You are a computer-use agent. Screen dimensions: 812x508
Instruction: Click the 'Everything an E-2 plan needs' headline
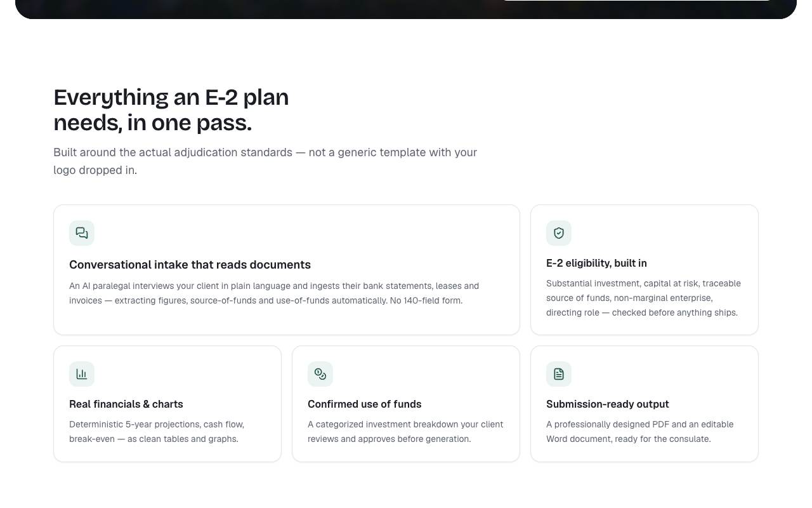(171, 110)
